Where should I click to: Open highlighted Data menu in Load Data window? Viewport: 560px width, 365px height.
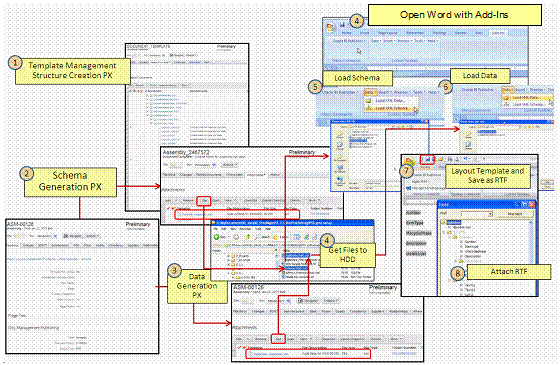tap(508, 90)
